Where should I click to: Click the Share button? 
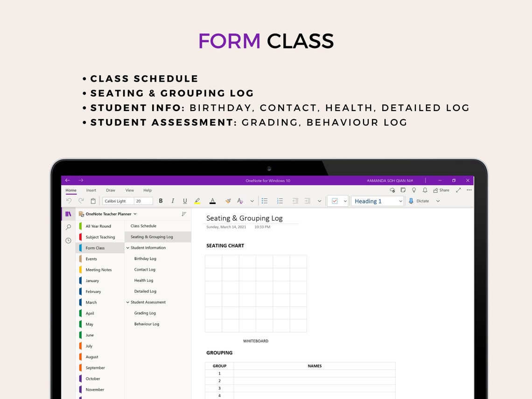pos(441,190)
